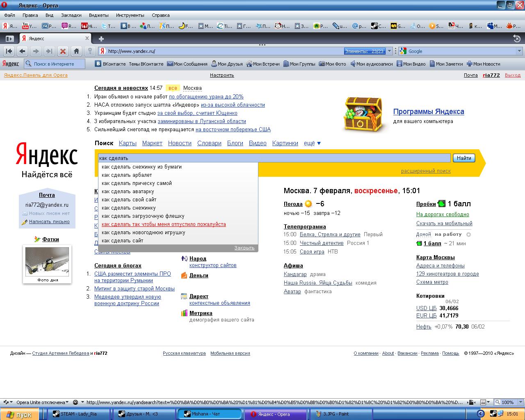Click the Яндекс logo on toolbar
Image resolution: width=525 pixels, height=420 pixels.
[11, 64]
